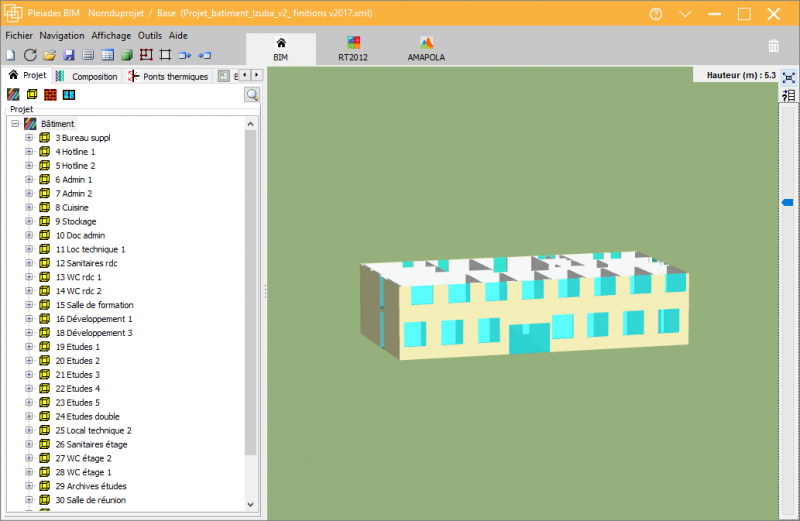
Task: Select the yellow zone filter icon
Action: pos(32,94)
